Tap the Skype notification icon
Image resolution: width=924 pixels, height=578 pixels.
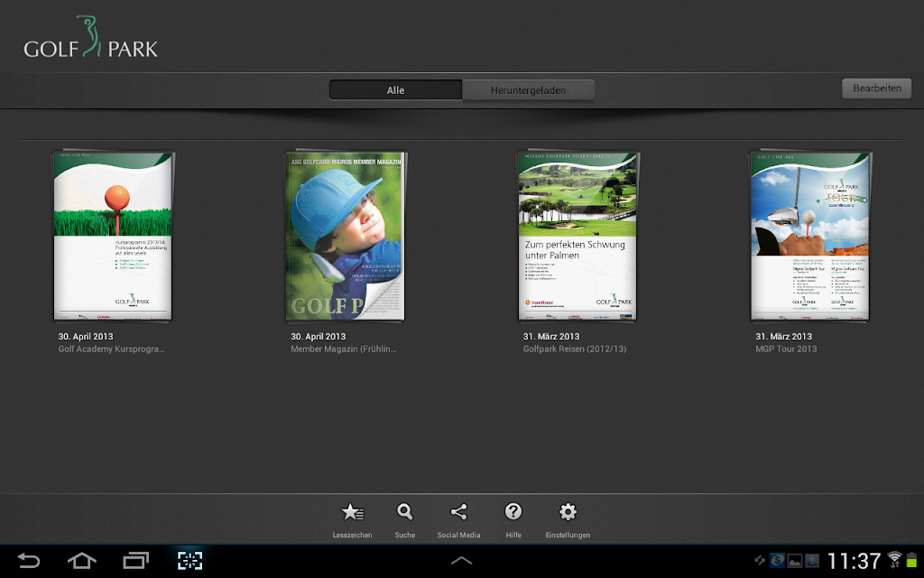click(x=777, y=561)
